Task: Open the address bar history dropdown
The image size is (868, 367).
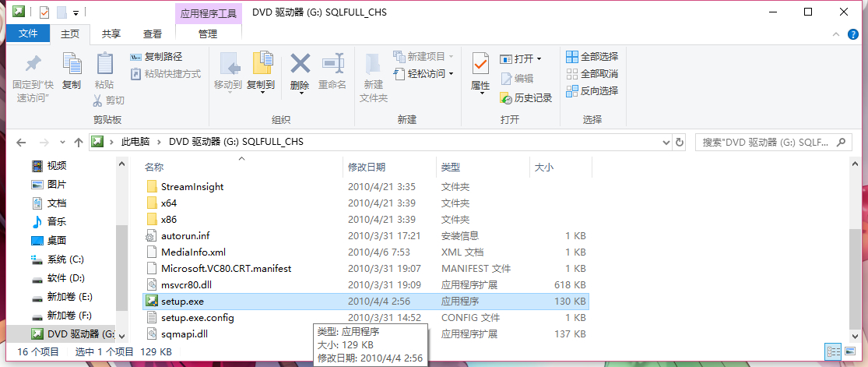Action: point(666,142)
